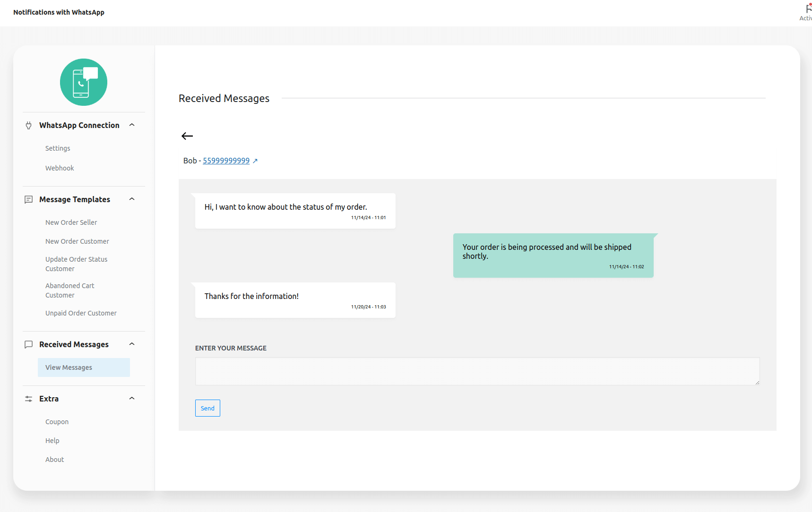The width and height of the screenshot is (812, 512).
Task: Open the Coupon page under Extra
Action: click(x=57, y=421)
